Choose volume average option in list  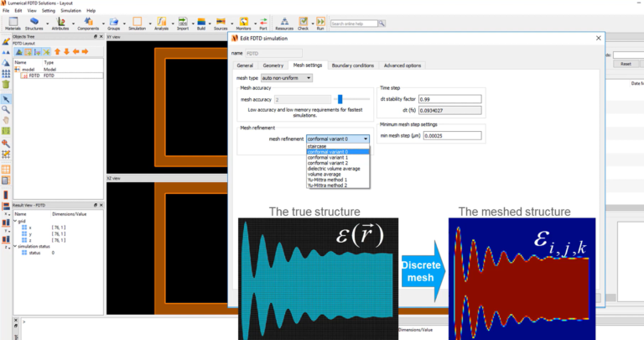338,175
